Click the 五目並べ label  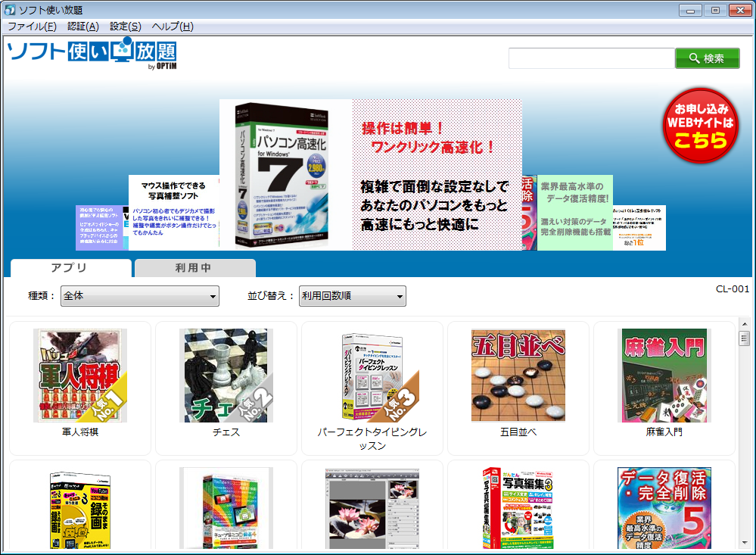click(x=518, y=432)
